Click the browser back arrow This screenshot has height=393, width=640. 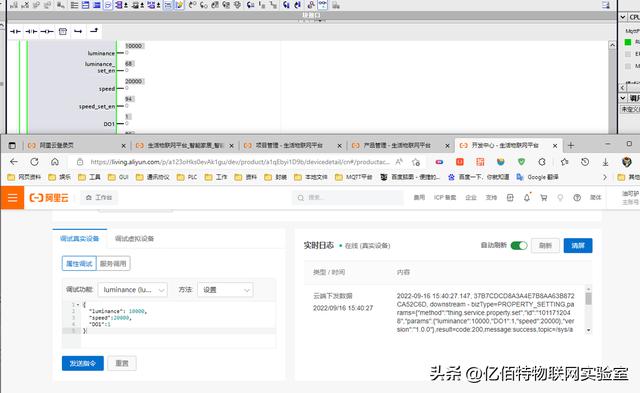click(13, 162)
